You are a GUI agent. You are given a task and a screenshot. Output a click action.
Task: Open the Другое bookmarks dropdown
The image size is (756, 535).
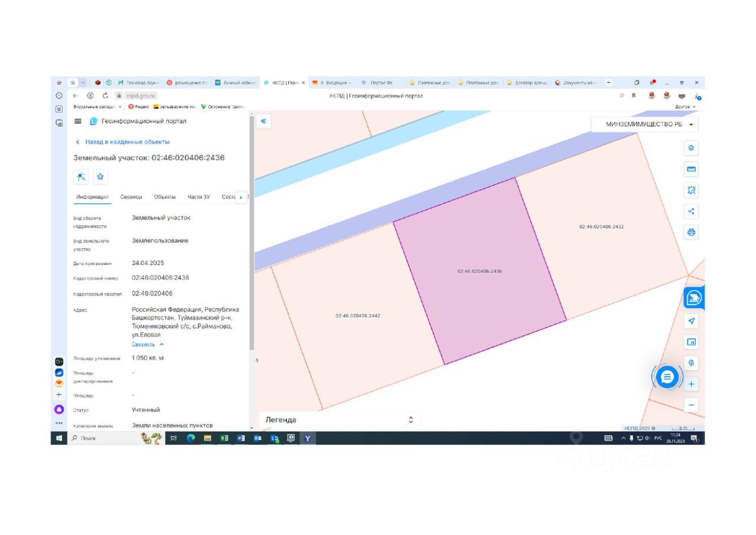click(685, 106)
